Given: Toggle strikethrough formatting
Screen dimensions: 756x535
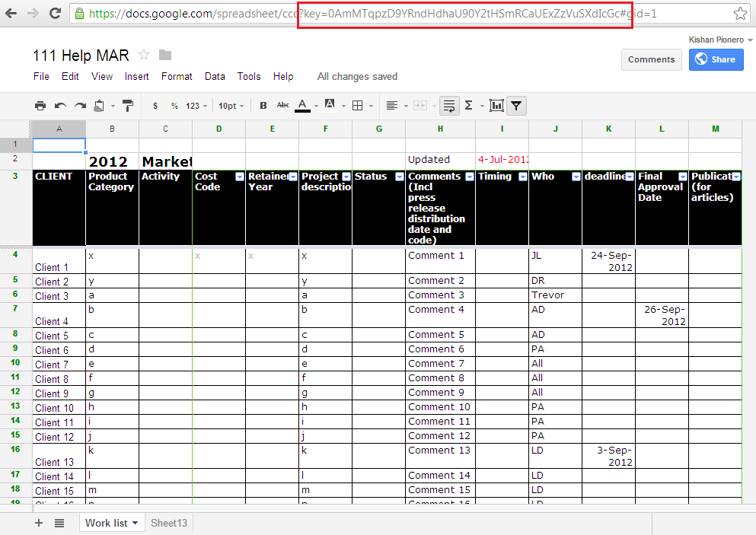Looking at the screenshot, I should [x=282, y=106].
